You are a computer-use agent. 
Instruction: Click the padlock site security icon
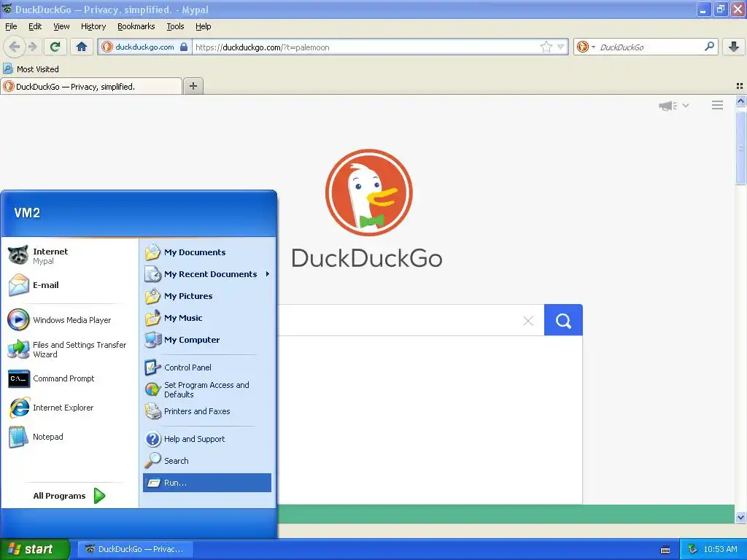click(x=184, y=47)
